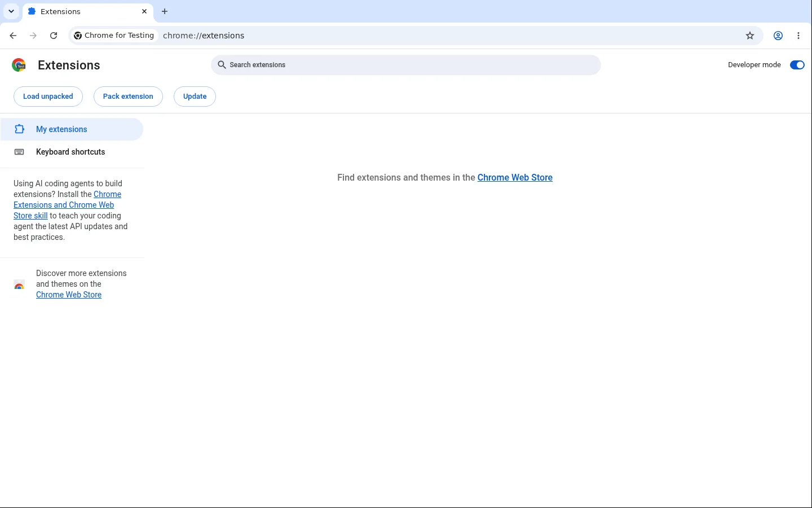Click the Extensions page heading
812x508 pixels.
69,65
